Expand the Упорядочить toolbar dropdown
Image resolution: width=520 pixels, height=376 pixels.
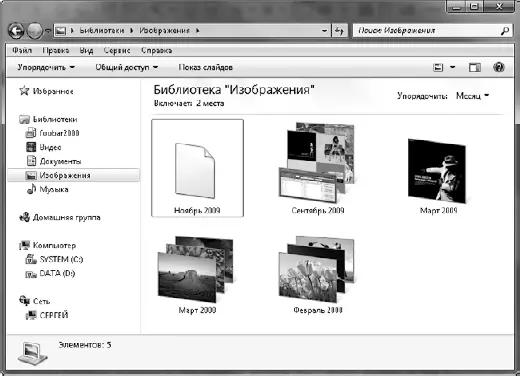(46, 67)
